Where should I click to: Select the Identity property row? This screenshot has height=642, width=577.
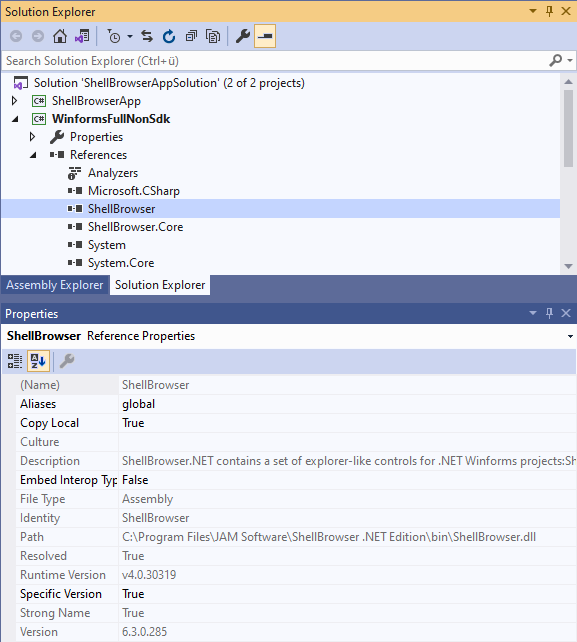[296, 518]
